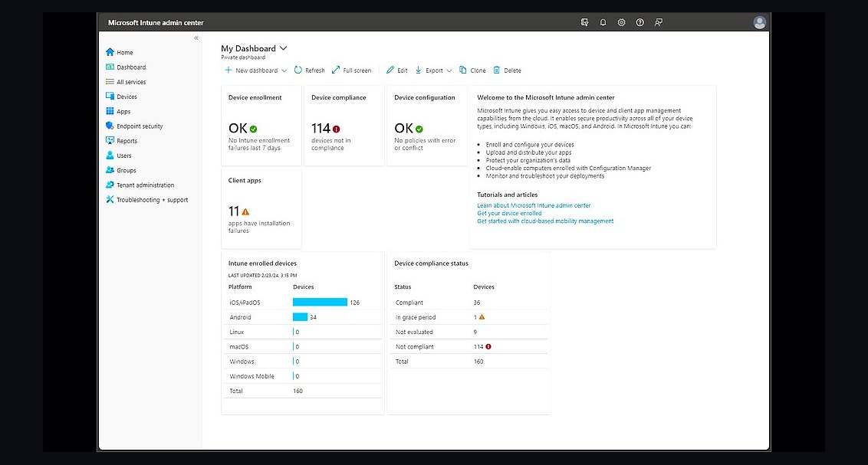This screenshot has width=868, height=465.
Task: Open Get your device enrolled link
Action: (x=509, y=213)
